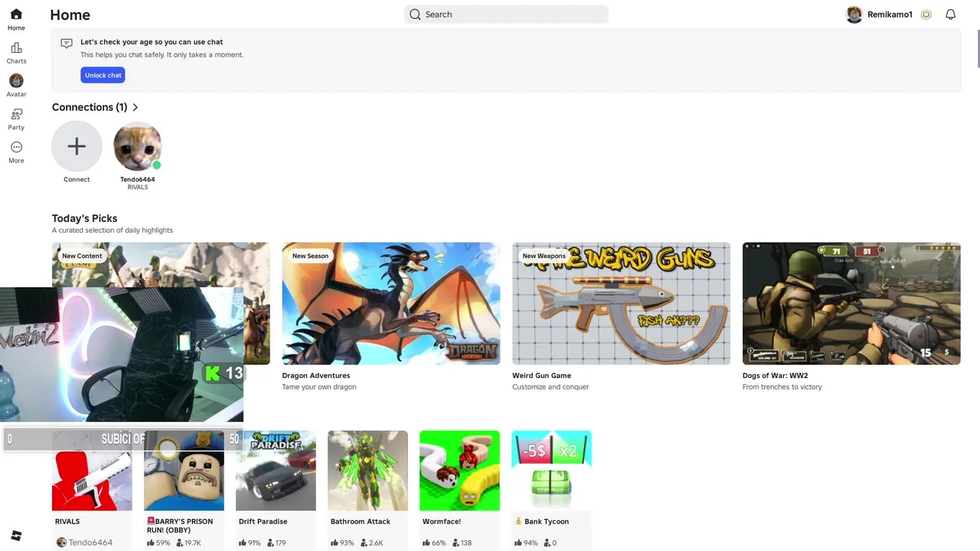980x551 pixels.
Task: Expand Connections with the chevron arrow
Action: (x=136, y=107)
